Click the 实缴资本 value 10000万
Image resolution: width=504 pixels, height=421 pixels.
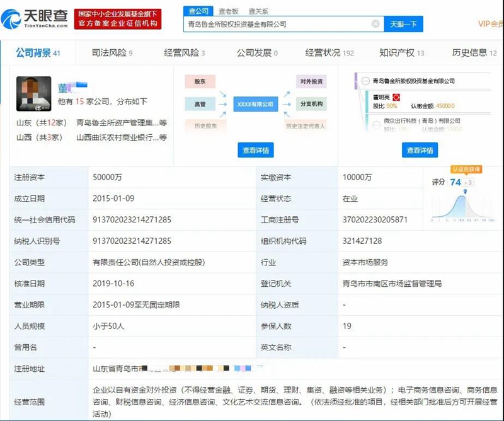point(357,177)
